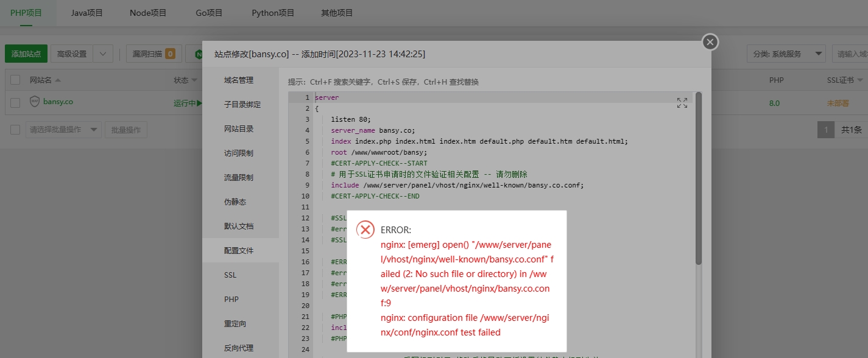The height and width of the screenshot is (358, 868).
Task: Switch to PHP项目 tab
Action: 26,12
